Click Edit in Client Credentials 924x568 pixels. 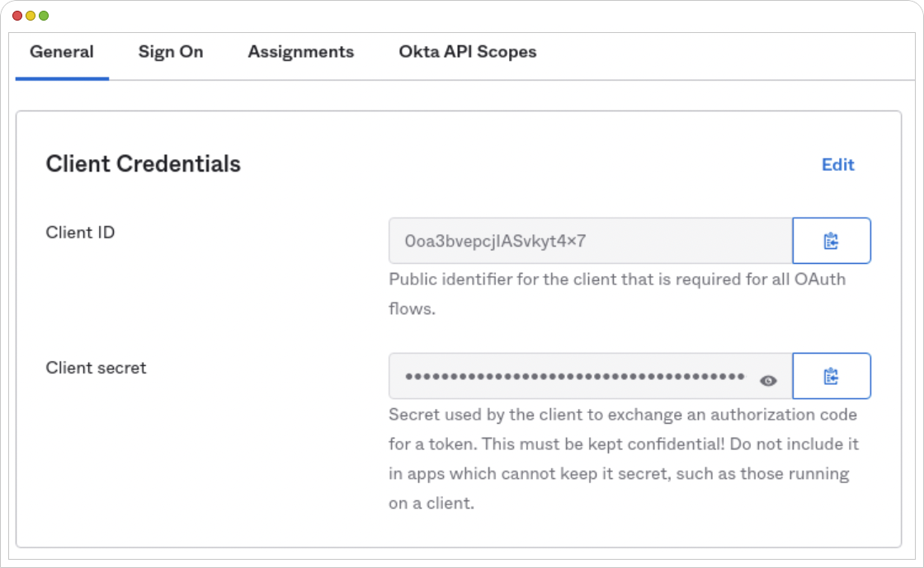[x=838, y=165]
